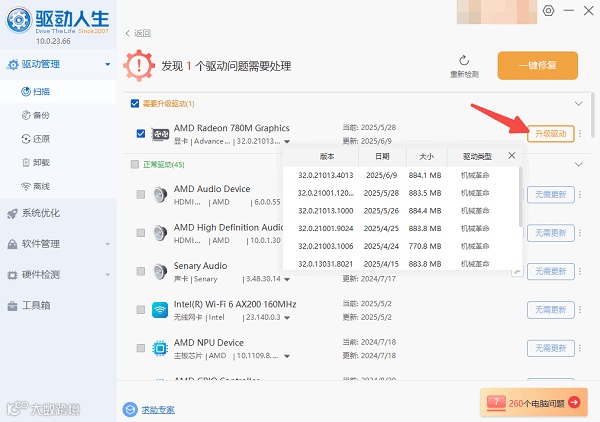
Task: Uncheck the AMD Radeon 780M Graphics checkbox
Action: click(x=141, y=134)
